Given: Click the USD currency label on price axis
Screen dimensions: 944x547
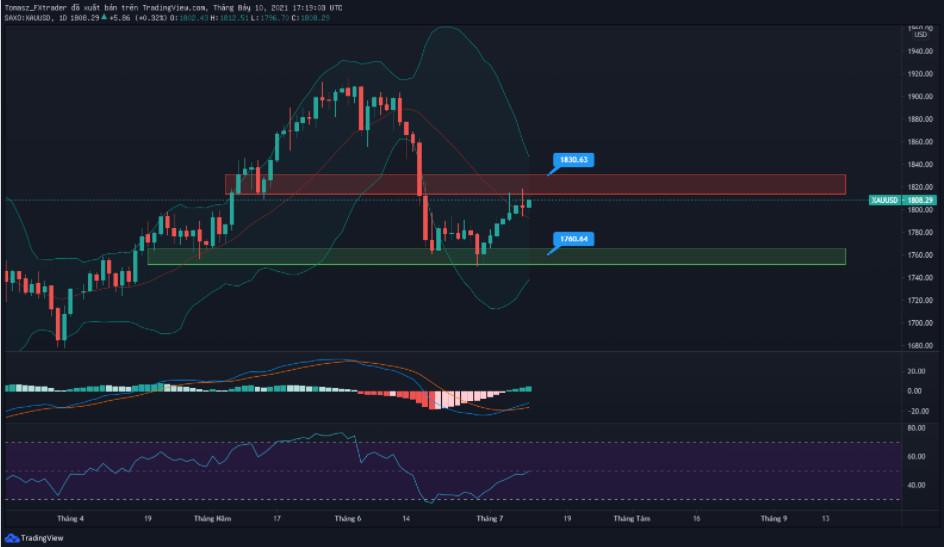Looking at the screenshot, I should [x=921, y=35].
